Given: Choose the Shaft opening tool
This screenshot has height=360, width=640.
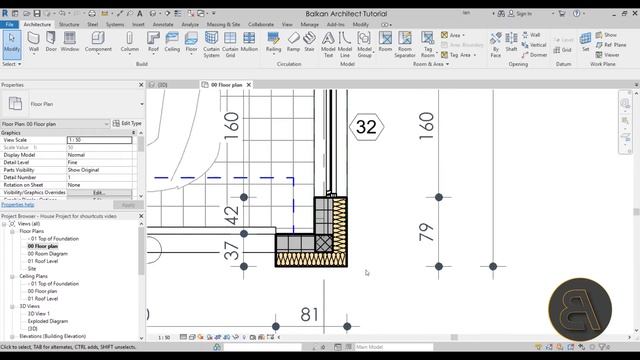Looking at the screenshot, I should 511,42.
